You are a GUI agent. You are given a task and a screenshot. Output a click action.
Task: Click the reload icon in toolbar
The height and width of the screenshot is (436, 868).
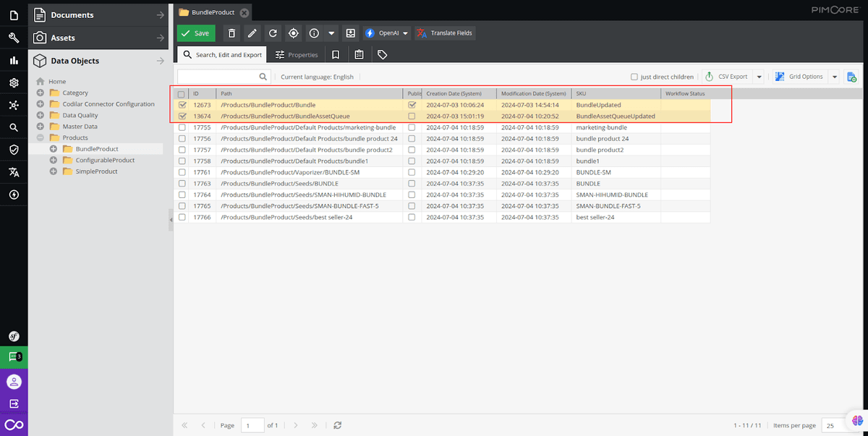[273, 33]
